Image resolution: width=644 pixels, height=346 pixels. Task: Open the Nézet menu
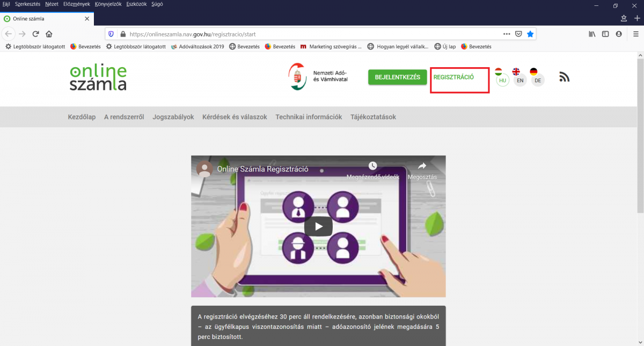click(52, 4)
